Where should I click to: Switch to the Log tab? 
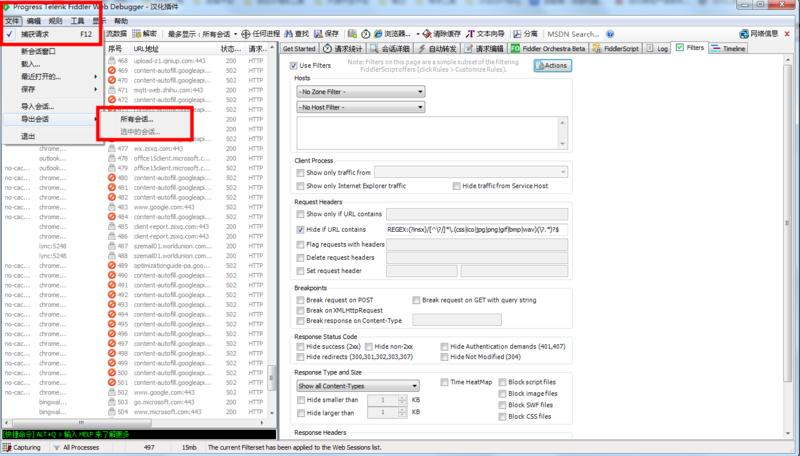[x=658, y=48]
